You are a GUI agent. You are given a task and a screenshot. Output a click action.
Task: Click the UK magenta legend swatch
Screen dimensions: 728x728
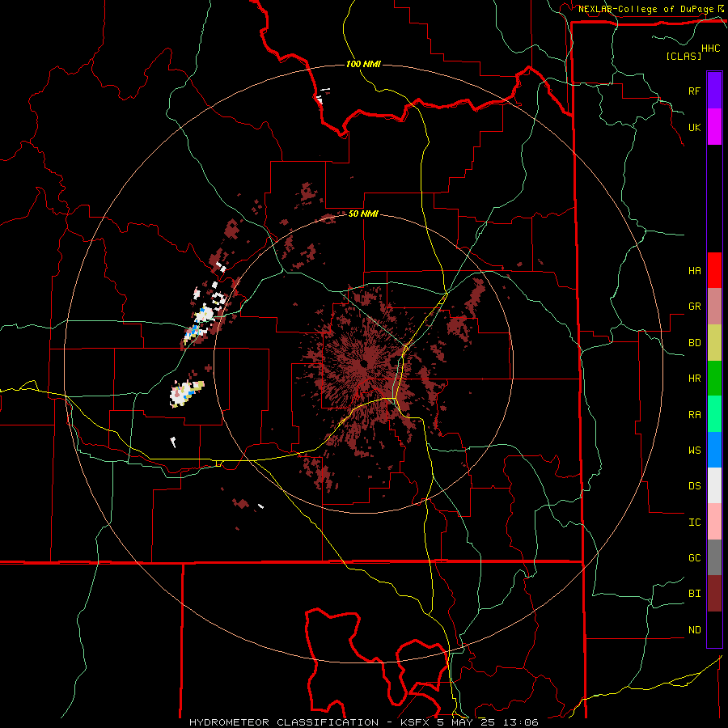pyautogui.click(x=714, y=127)
